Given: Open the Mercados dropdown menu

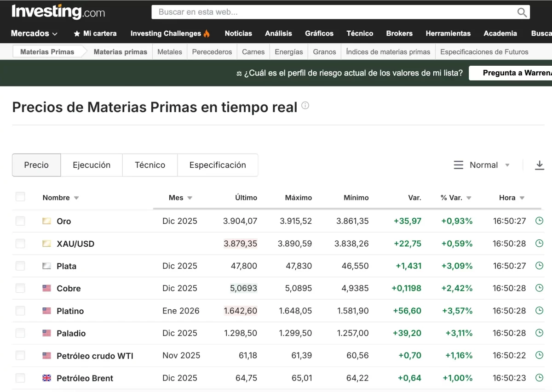Looking at the screenshot, I should coord(34,34).
